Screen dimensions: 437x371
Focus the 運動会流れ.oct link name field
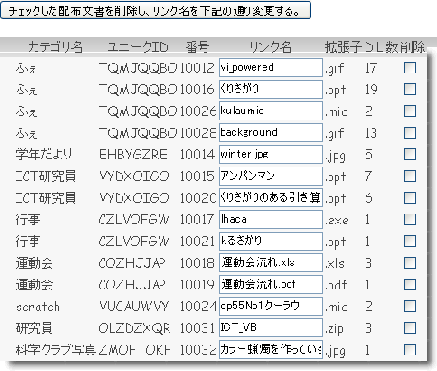271,284
